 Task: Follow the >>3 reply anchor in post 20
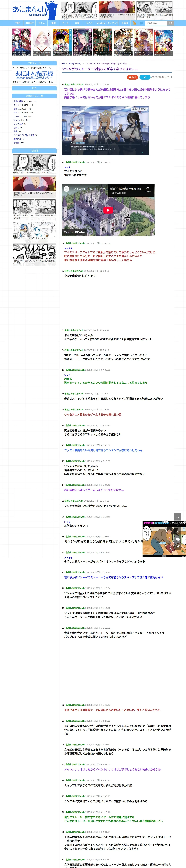[68, 522]
